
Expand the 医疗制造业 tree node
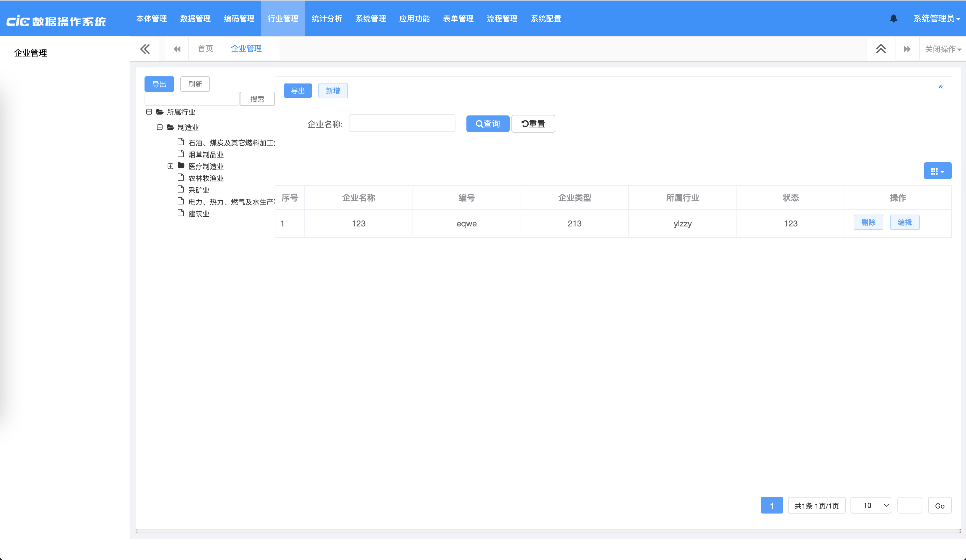171,166
